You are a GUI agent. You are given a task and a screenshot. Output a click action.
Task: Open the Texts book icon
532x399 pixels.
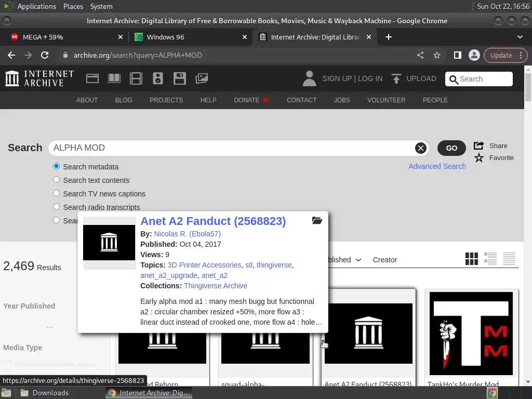pos(114,79)
